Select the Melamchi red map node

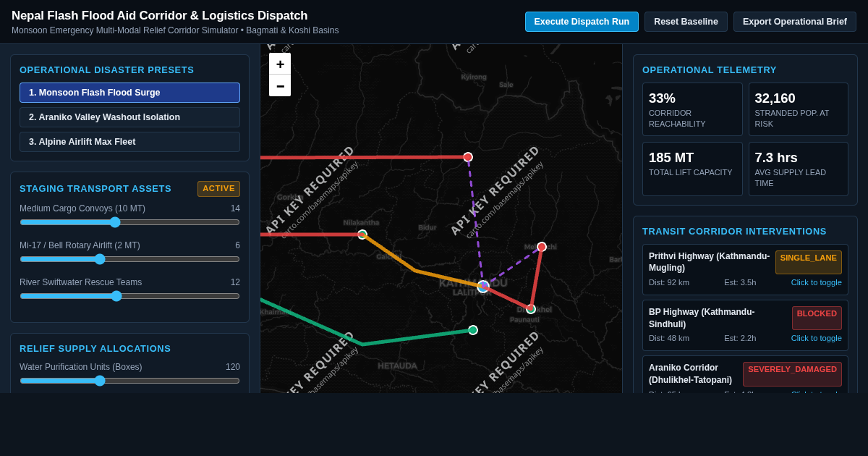coord(542,247)
